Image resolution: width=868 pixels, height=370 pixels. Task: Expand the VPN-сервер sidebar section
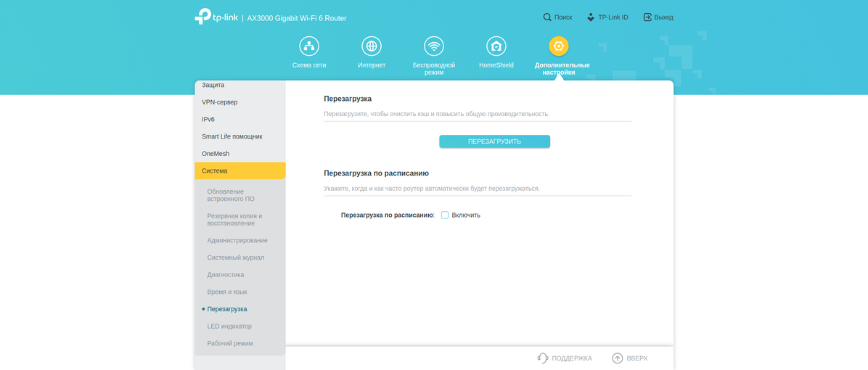220,102
